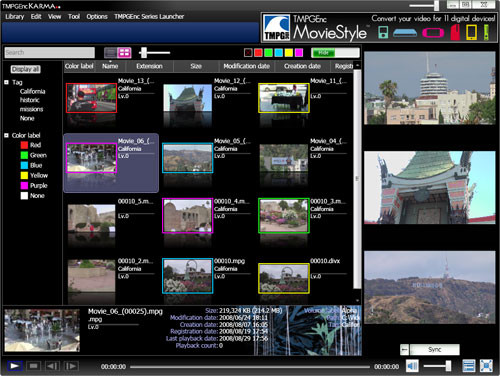Click Capitol Records tower preview image

coord(430,88)
